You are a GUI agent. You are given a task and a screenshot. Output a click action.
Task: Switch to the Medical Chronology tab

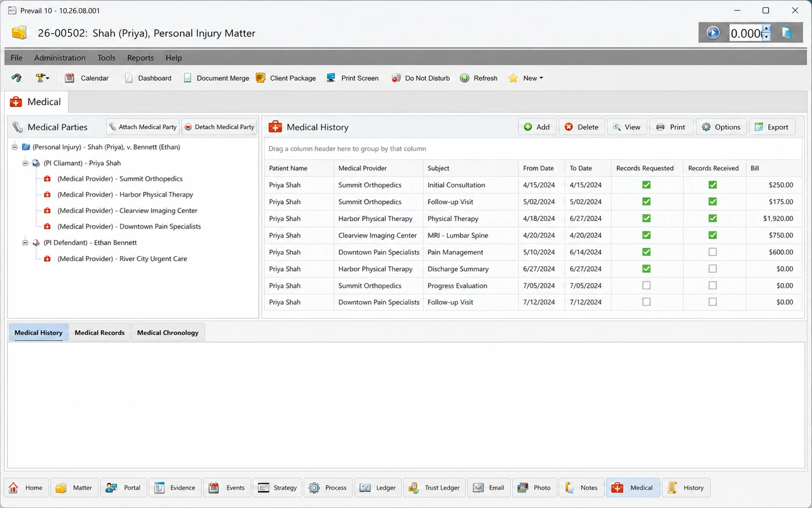[167, 333]
